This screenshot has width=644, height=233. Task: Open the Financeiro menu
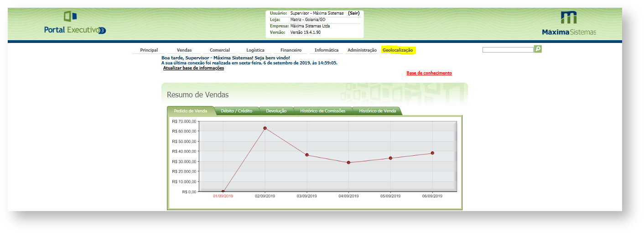(x=291, y=50)
